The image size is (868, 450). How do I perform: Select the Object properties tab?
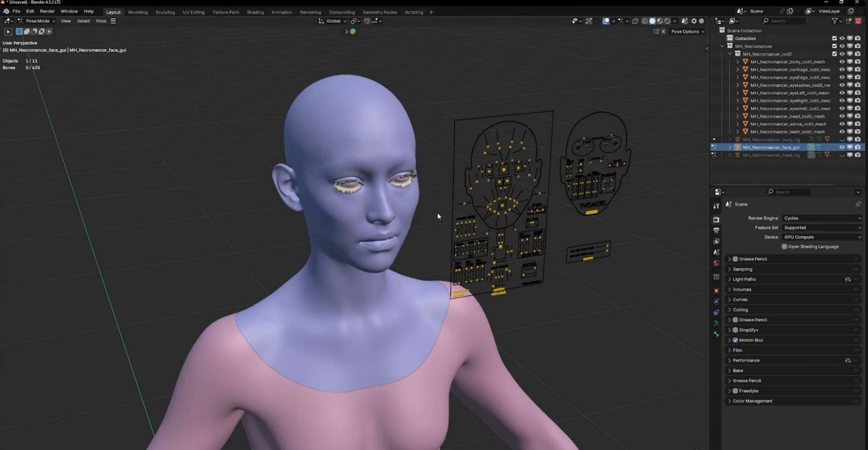click(716, 291)
